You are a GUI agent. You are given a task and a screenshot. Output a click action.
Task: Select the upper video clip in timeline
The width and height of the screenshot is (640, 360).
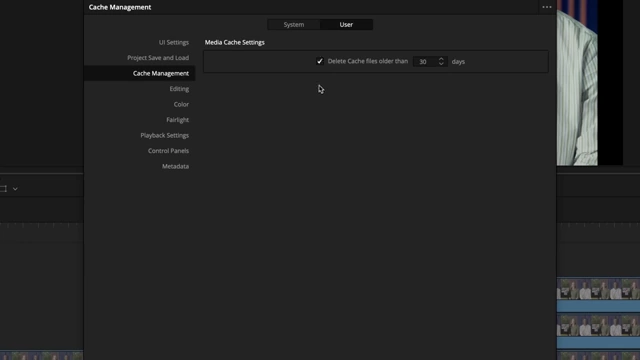pyautogui.click(x=598, y=295)
